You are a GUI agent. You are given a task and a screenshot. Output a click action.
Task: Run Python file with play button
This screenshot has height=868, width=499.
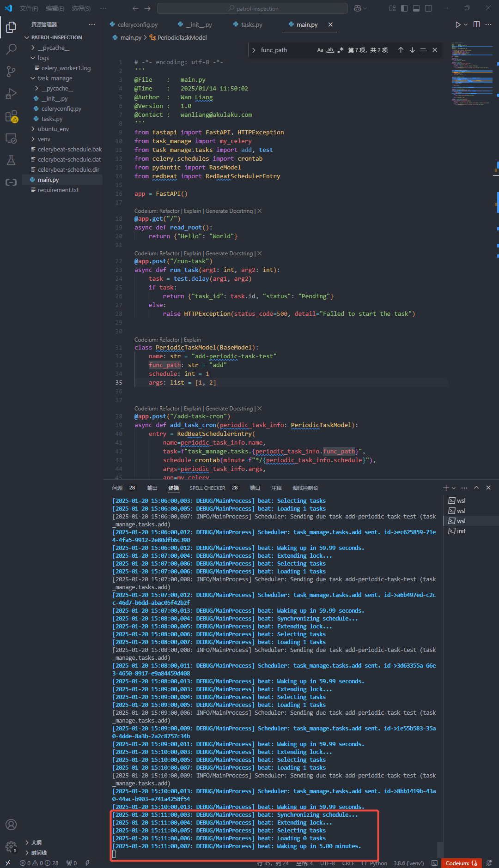pos(458,24)
